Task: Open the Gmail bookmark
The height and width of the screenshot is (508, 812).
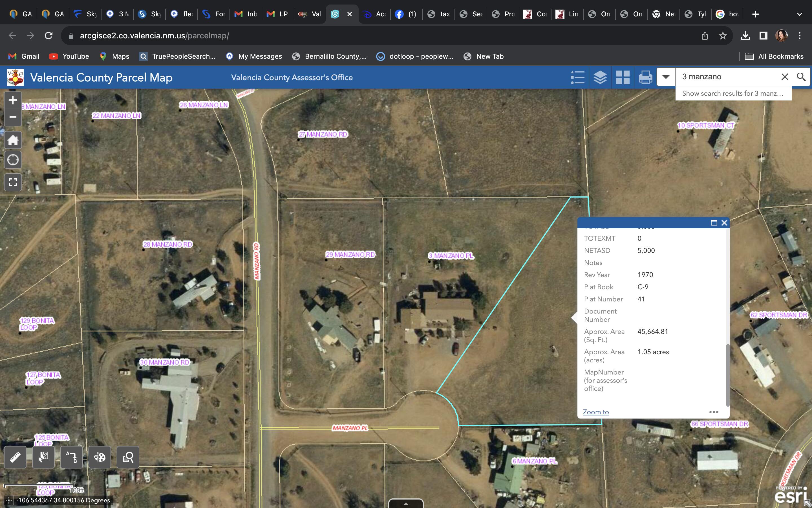Action: coord(24,56)
